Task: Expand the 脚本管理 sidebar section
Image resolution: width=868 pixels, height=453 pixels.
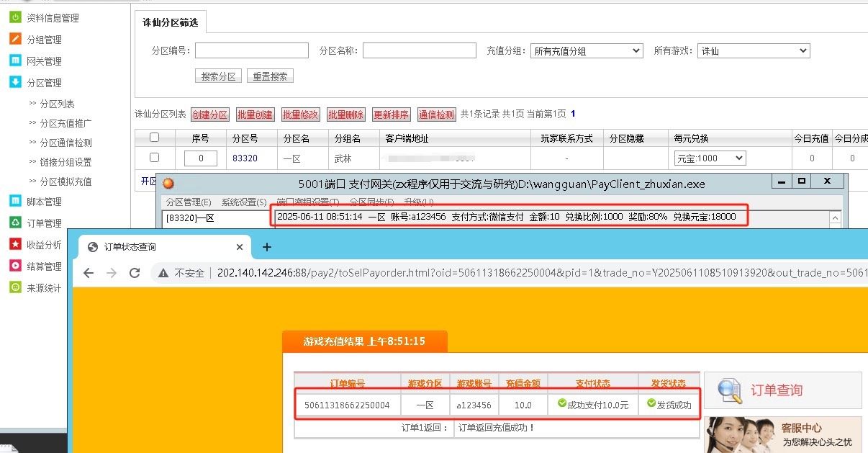Action: (x=44, y=202)
